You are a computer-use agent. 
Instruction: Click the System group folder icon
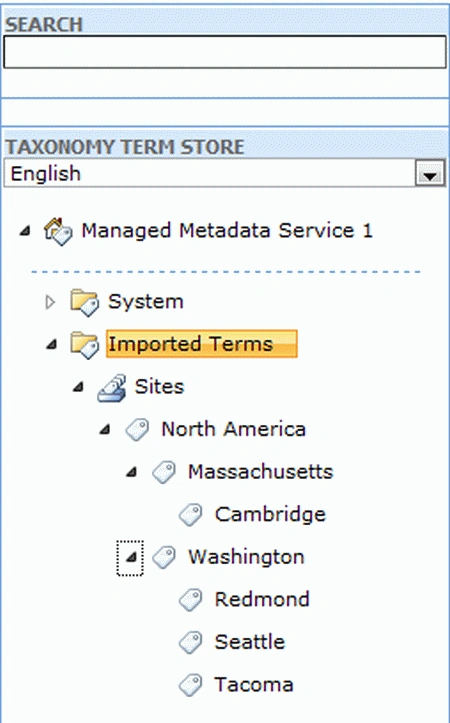tap(84, 302)
